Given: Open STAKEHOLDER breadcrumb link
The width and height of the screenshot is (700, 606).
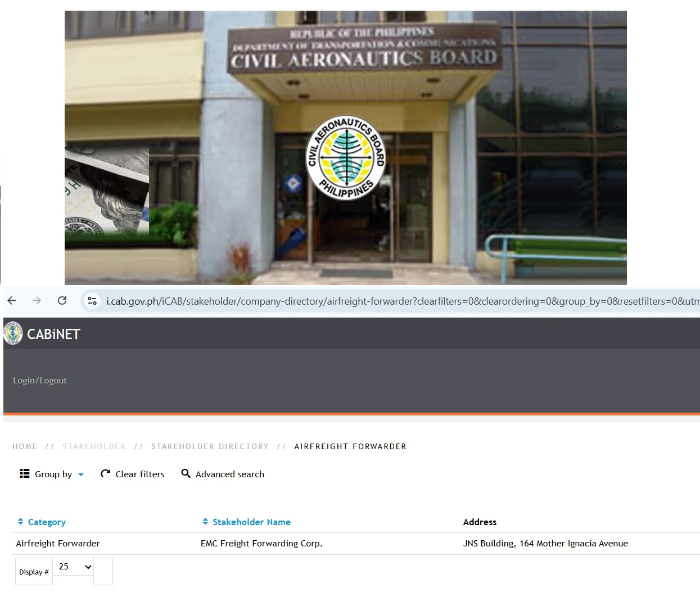Looking at the screenshot, I should click(94, 446).
